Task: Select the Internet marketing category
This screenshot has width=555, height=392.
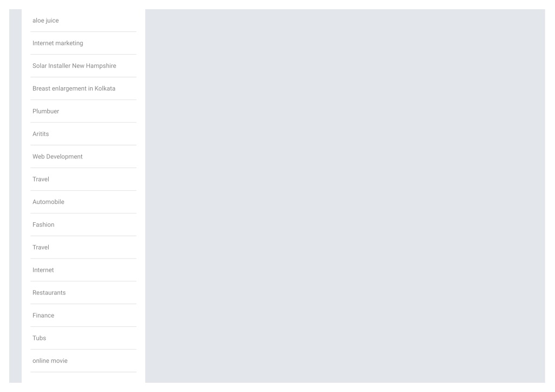Action: tap(57, 43)
